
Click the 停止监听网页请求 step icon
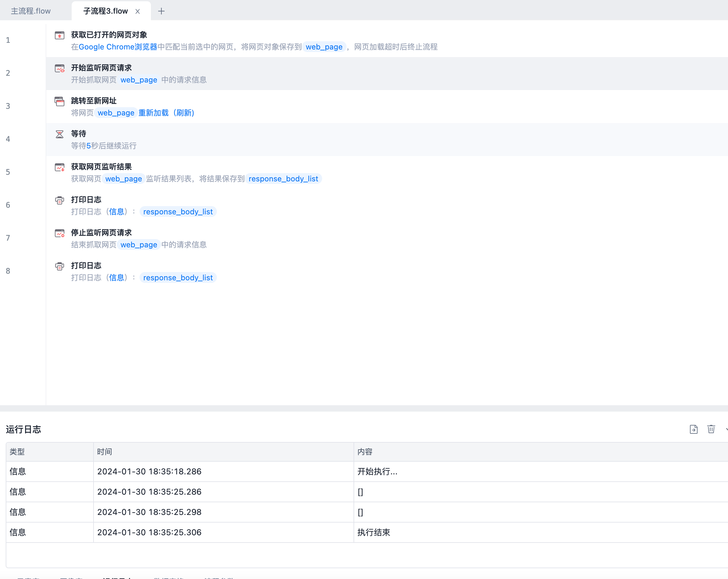coord(59,233)
